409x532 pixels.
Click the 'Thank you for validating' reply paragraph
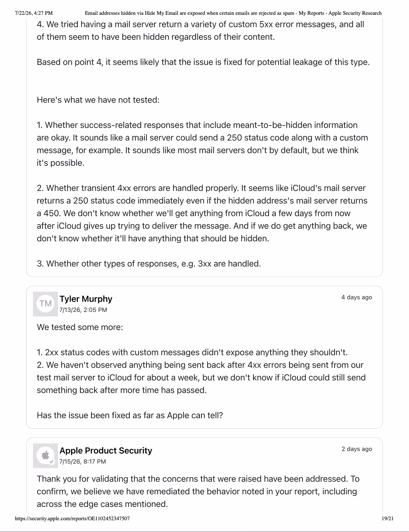pyautogui.click(x=198, y=491)
